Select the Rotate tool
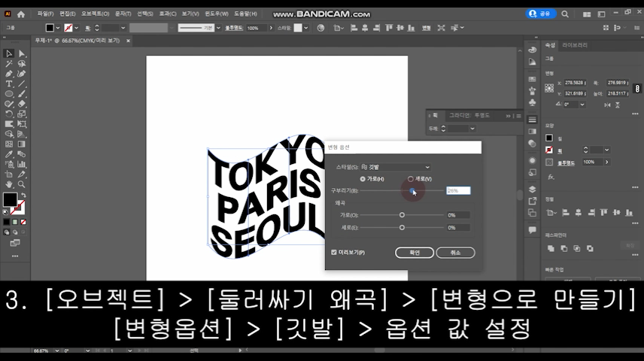Screen dimensions: 644x361 (x=8, y=114)
